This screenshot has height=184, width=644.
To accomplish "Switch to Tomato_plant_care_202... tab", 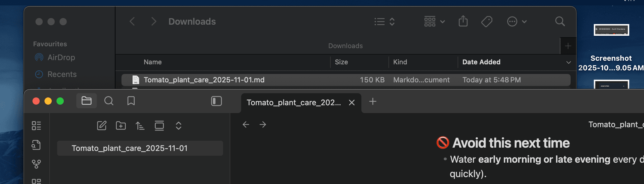I will pos(294,103).
